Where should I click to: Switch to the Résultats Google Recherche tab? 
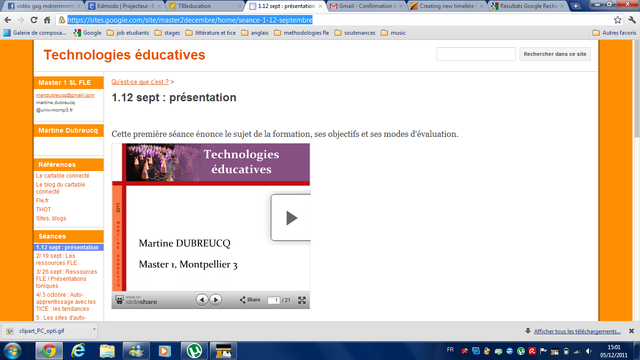click(x=527, y=6)
